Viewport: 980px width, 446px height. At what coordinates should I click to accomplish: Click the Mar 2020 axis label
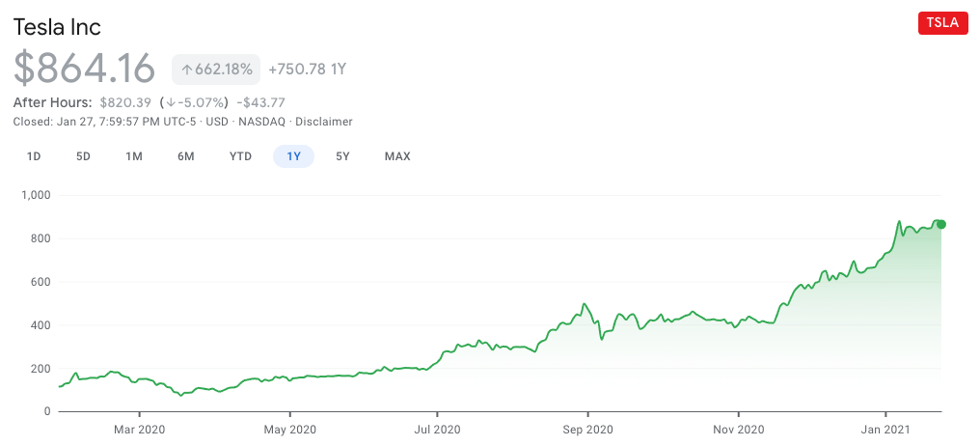pyautogui.click(x=139, y=430)
